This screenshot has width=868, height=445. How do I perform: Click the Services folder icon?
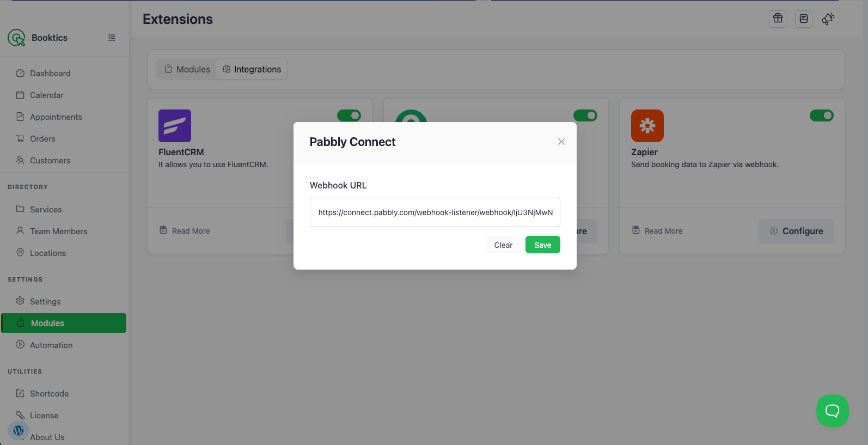[x=20, y=209]
